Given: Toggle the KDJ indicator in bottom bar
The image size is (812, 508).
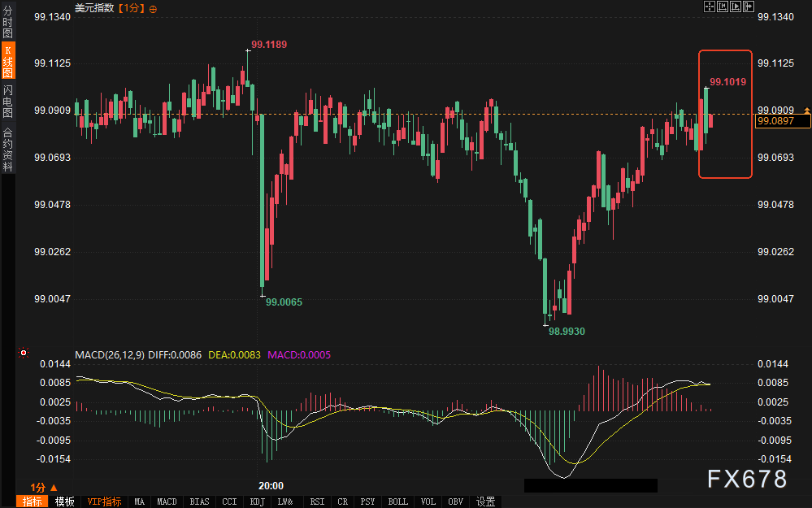Looking at the screenshot, I should [x=257, y=501].
